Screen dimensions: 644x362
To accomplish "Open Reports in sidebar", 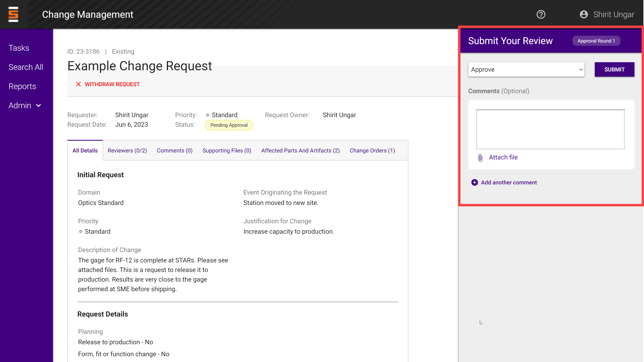I will click(22, 86).
